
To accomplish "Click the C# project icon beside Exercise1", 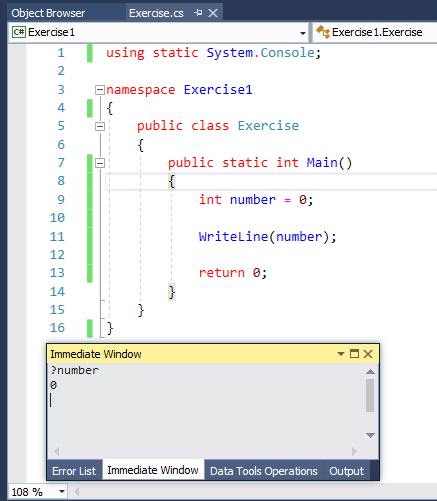I will tap(19, 32).
